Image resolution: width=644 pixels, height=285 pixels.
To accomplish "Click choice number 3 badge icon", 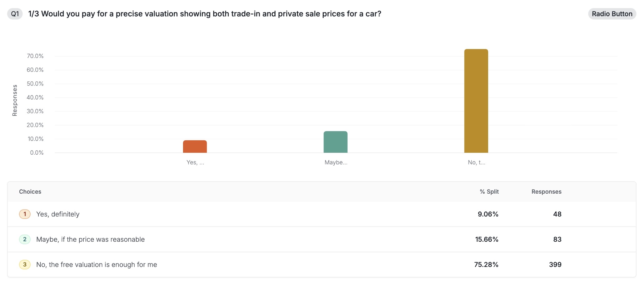I will coord(25,265).
